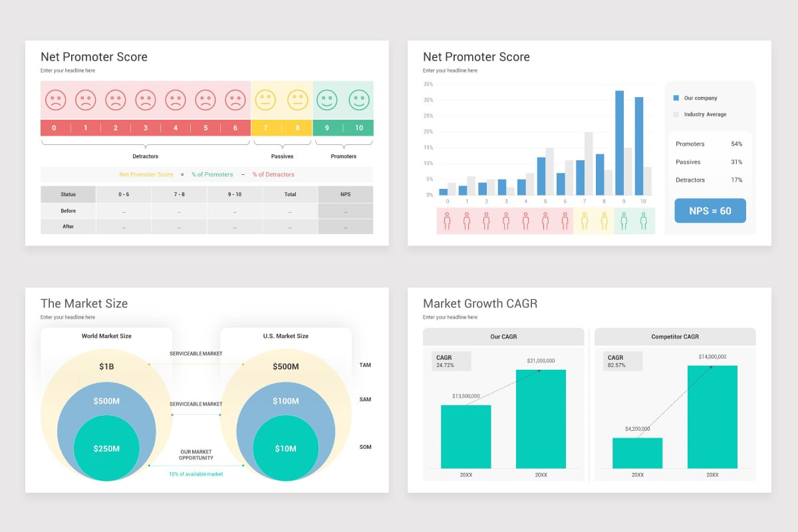Screen dimensions: 798x532
Task: Select the Our CAGR tab header
Action: tap(503, 336)
